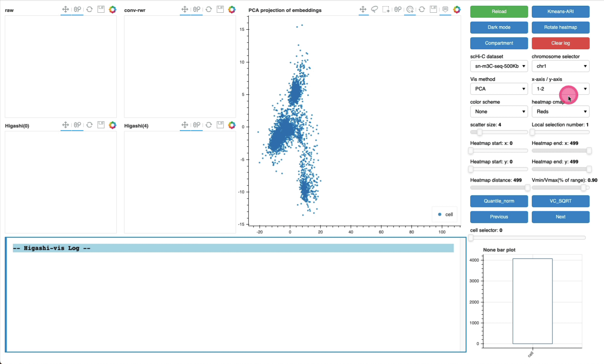This screenshot has width=604, height=364.
Task: Save the raw heatmap image
Action: click(x=101, y=9)
